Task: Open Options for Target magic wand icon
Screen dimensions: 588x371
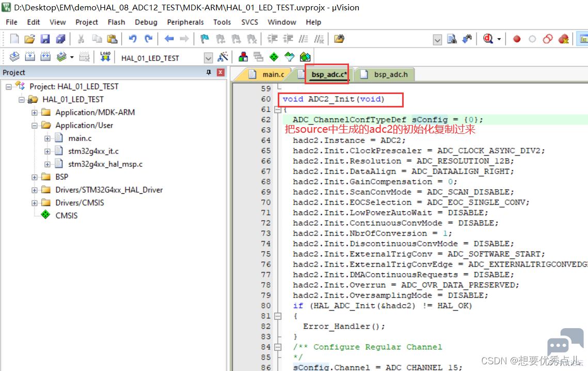Action: (x=223, y=57)
